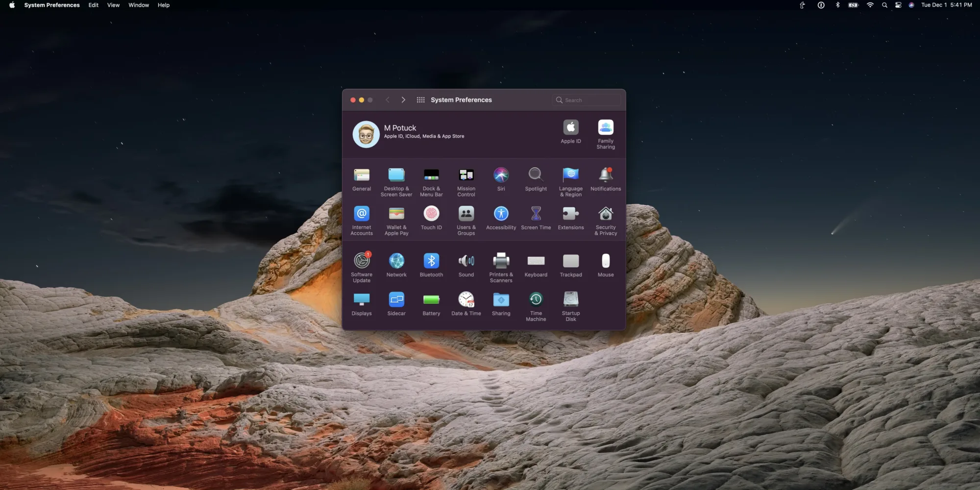Close the System Preferences window
The width and height of the screenshot is (980, 490).
click(x=353, y=100)
